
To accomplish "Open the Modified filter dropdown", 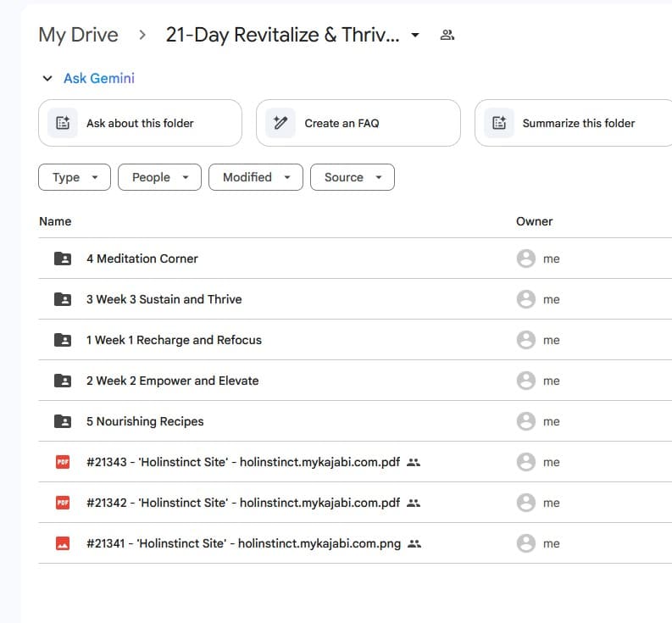I will point(255,177).
